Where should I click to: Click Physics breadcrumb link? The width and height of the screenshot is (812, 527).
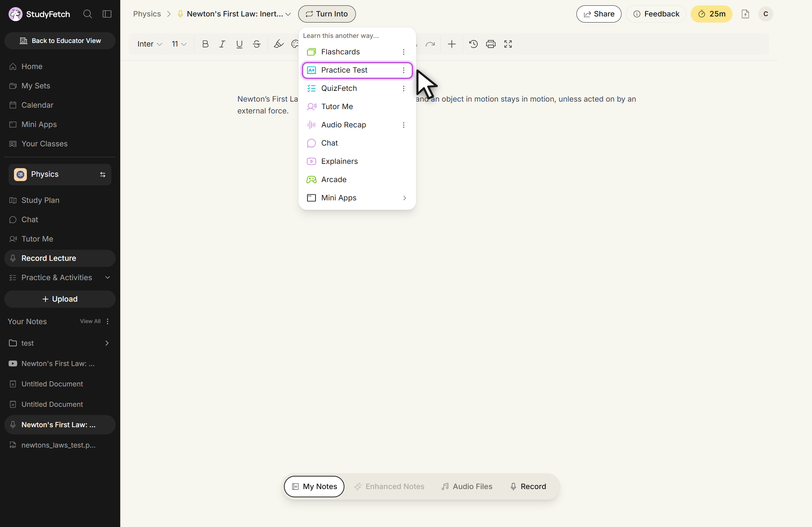(147, 14)
